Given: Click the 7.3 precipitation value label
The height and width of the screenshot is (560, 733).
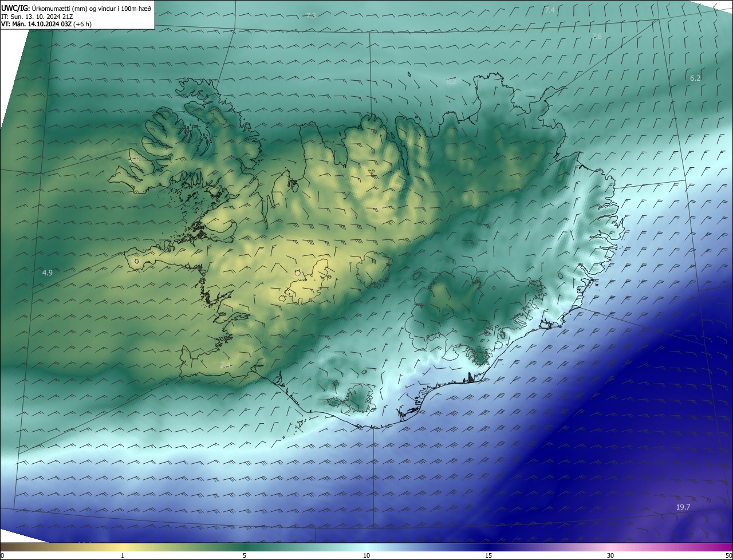Looking at the screenshot, I should [x=311, y=16].
